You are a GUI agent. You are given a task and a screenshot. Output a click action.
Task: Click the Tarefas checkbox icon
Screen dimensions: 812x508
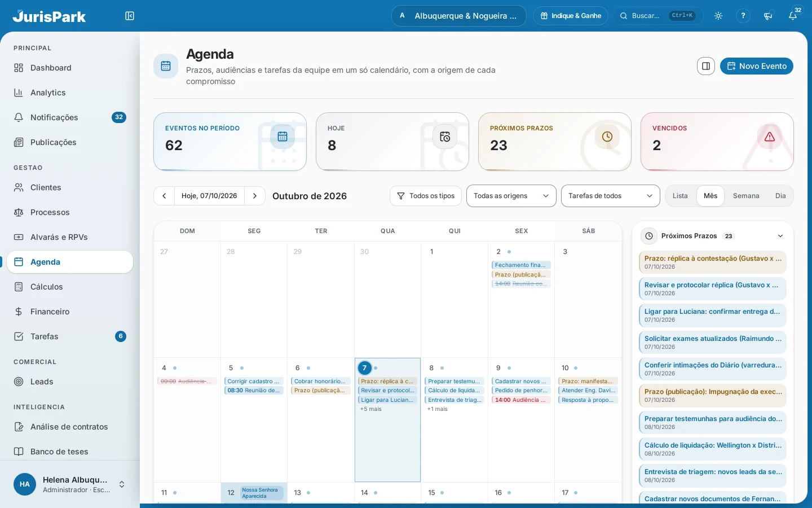tap(19, 336)
